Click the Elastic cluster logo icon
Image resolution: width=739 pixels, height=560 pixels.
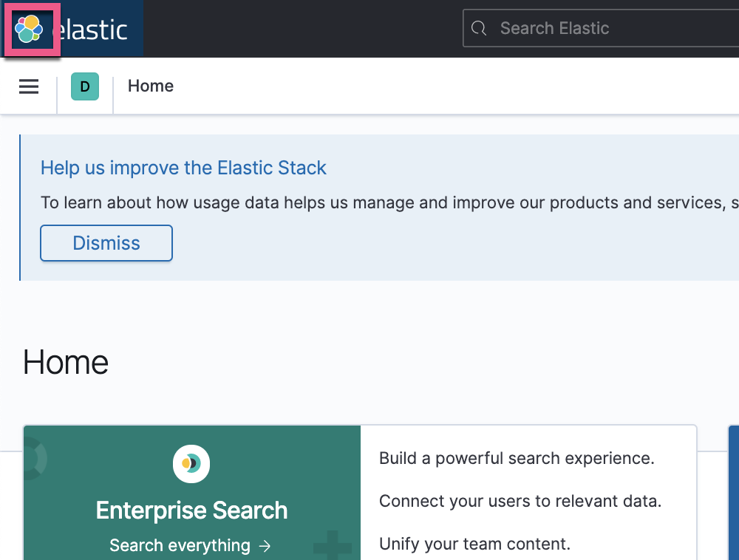click(29, 29)
